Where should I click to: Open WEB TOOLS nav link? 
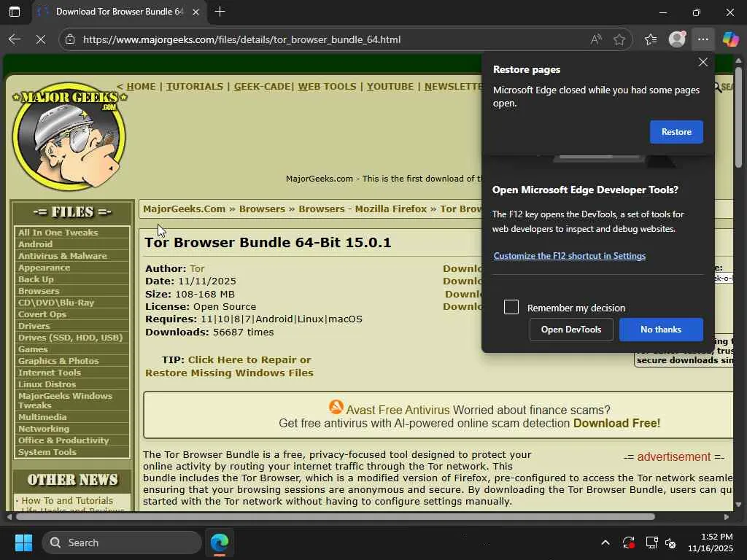327,87
